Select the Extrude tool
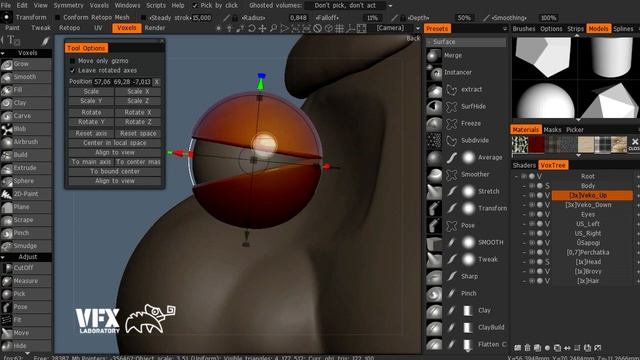The width and height of the screenshot is (640, 360). 26,168
